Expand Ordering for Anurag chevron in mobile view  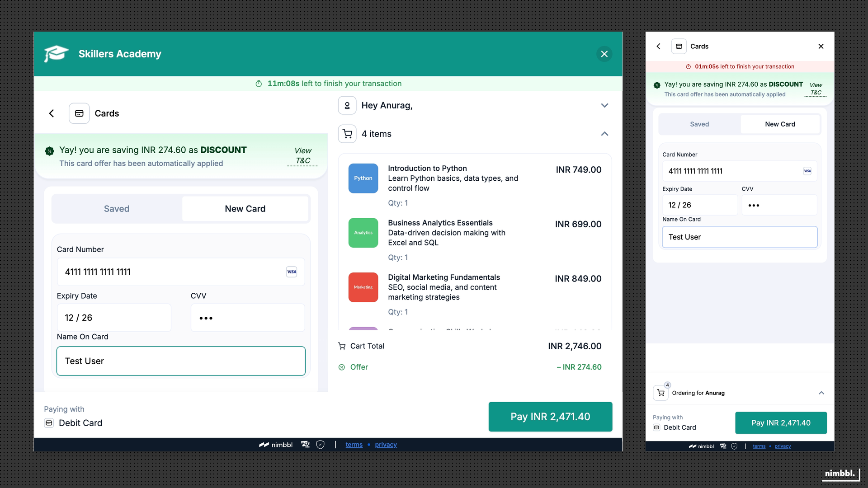point(821,393)
